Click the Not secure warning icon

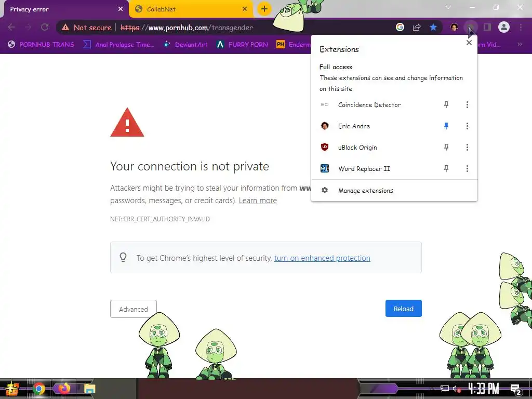point(65,28)
